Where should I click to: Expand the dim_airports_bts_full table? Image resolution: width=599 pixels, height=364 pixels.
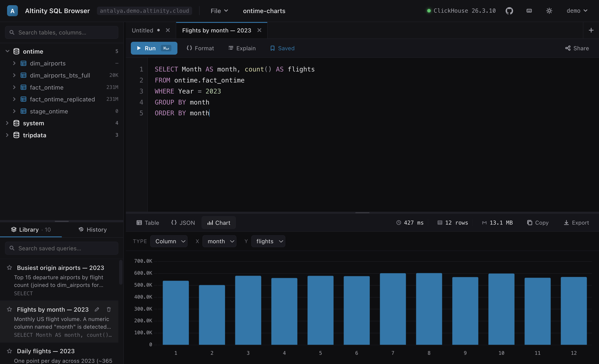pyautogui.click(x=14, y=75)
